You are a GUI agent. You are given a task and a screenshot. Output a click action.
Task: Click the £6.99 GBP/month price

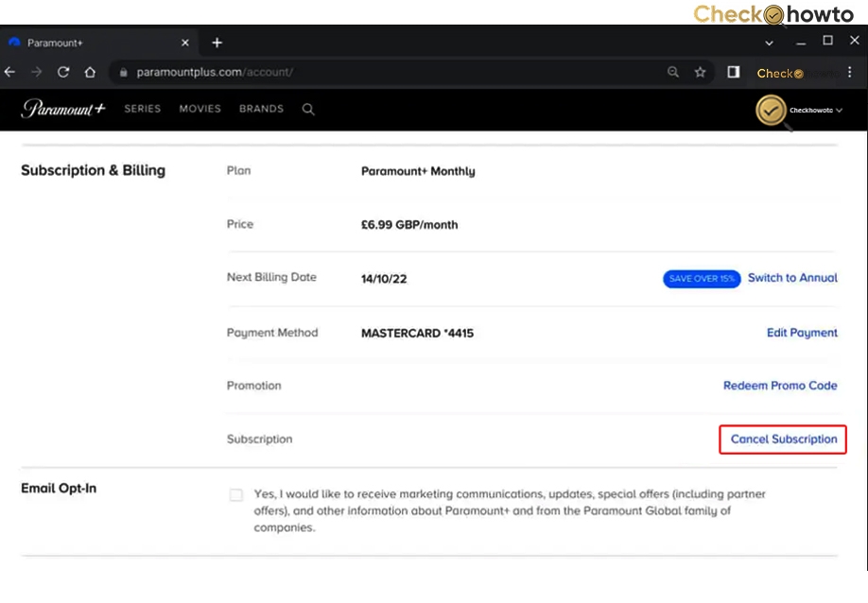tap(409, 225)
